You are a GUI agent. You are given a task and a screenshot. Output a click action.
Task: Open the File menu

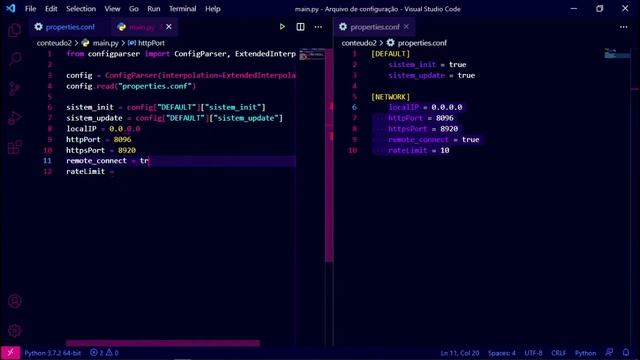tap(30, 9)
